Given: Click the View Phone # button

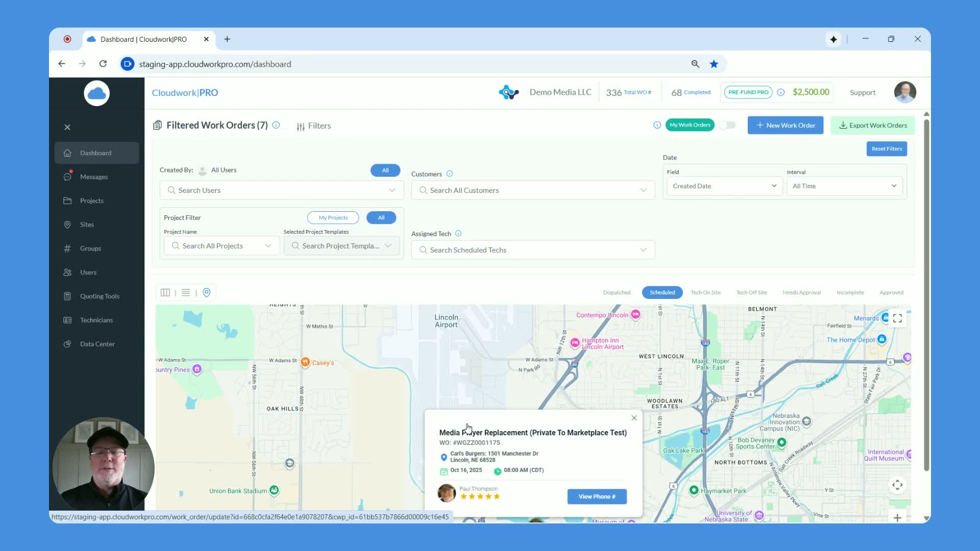Looking at the screenshot, I should (x=597, y=497).
